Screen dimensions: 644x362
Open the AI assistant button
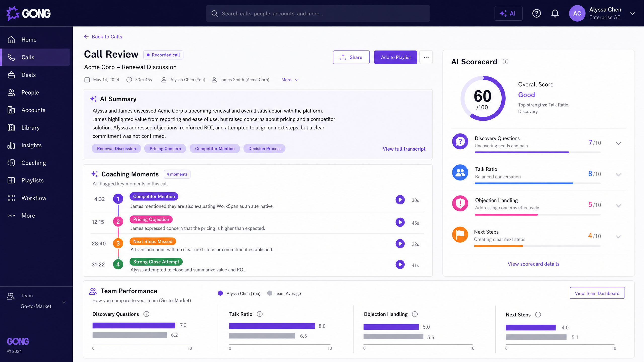tap(508, 13)
